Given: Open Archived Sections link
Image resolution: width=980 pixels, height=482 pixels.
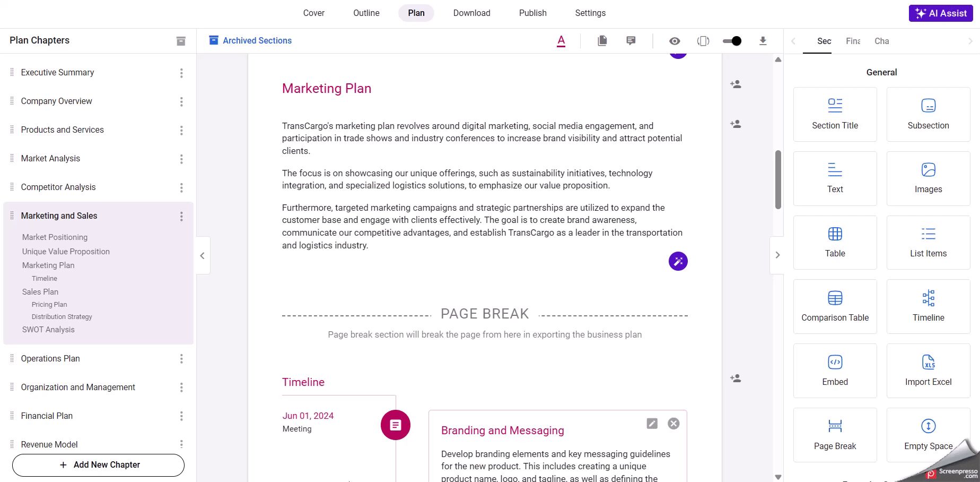Looking at the screenshot, I should coord(250,40).
